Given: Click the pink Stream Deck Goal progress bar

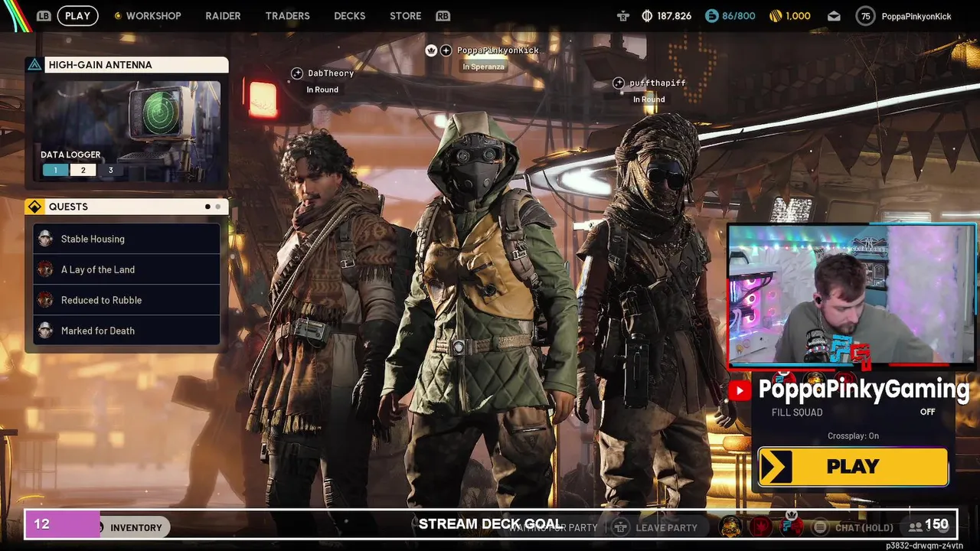Looking at the screenshot, I should (63, 524).
